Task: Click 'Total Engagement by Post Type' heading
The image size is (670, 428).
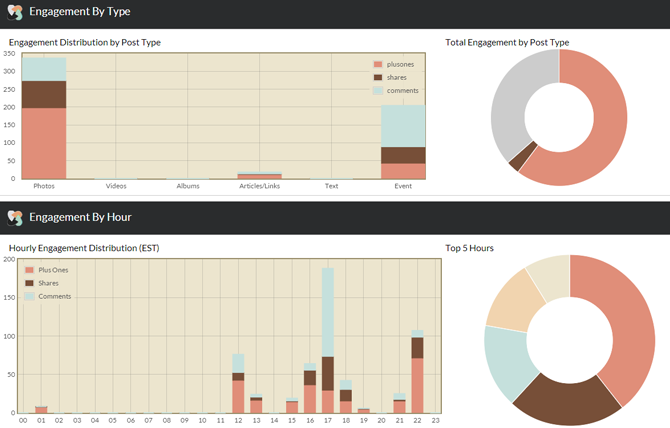Action: (507, 42)
